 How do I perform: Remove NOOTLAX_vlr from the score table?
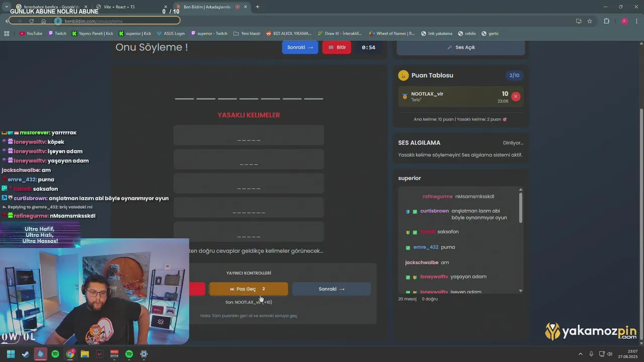click(x=516, y=97)
